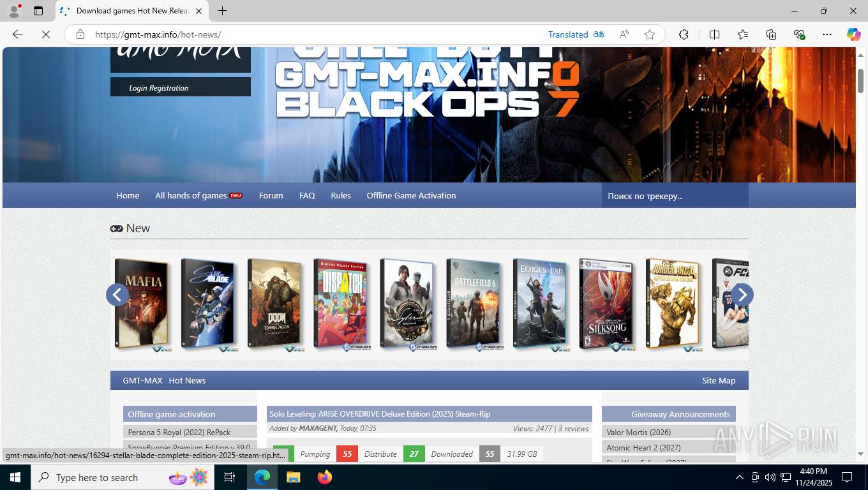The height and width of the screenshot is (490, 868).
Task: Open the Browser essentials heart icon
Action: pyautogui.click(x=799, y=34)
